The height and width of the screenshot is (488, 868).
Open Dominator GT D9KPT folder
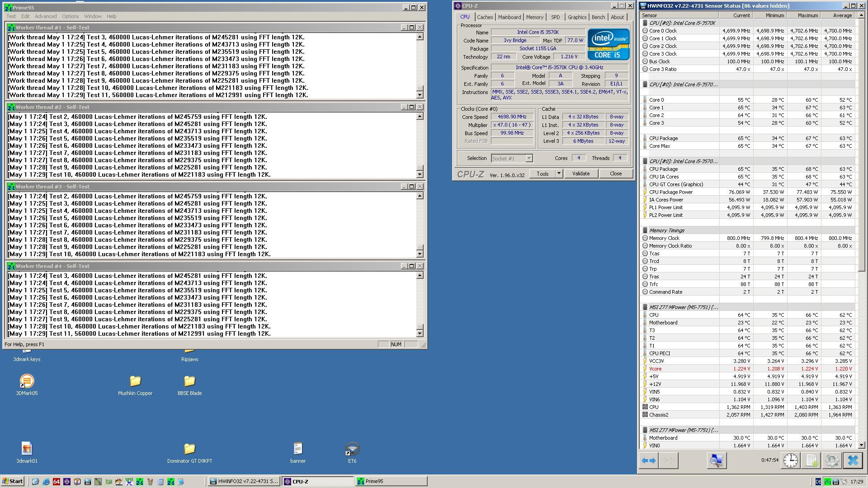[x=189, y=453]
